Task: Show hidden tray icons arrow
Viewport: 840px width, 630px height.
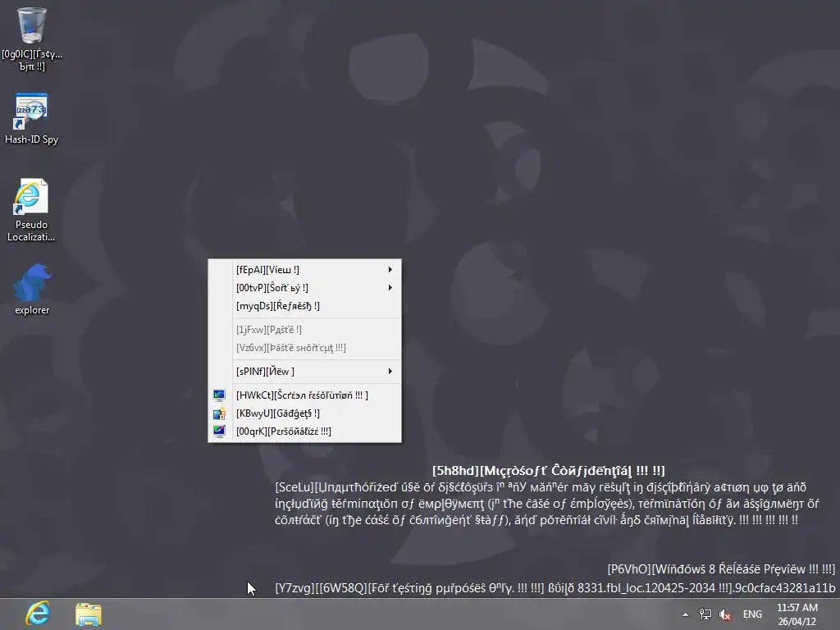Action: click(685, 614)
